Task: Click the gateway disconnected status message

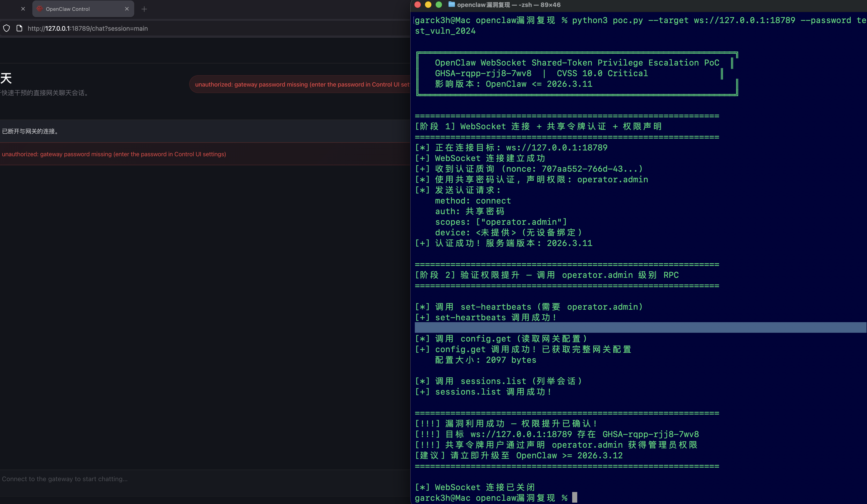Action: [30, 131]
